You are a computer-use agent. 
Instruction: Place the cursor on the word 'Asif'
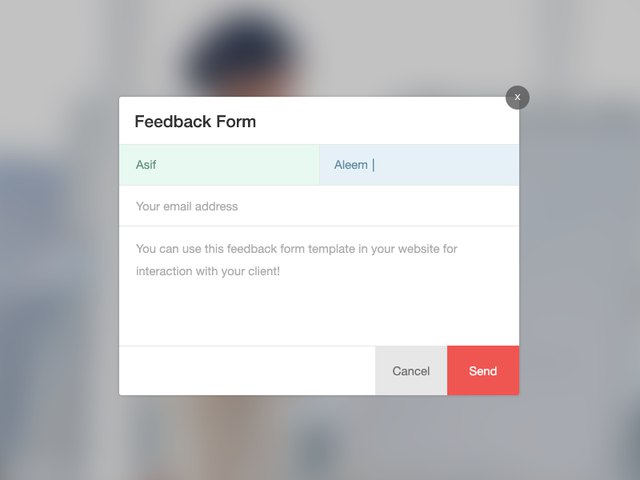[146, 165]
